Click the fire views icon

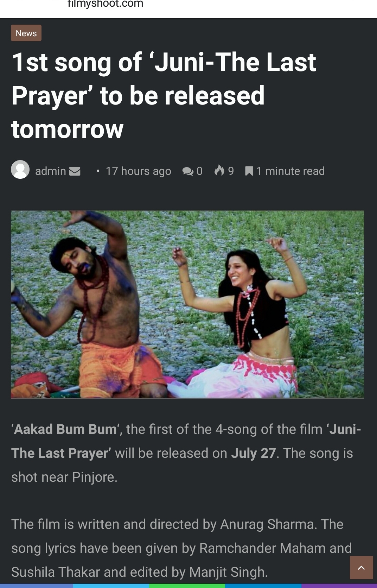219,170
